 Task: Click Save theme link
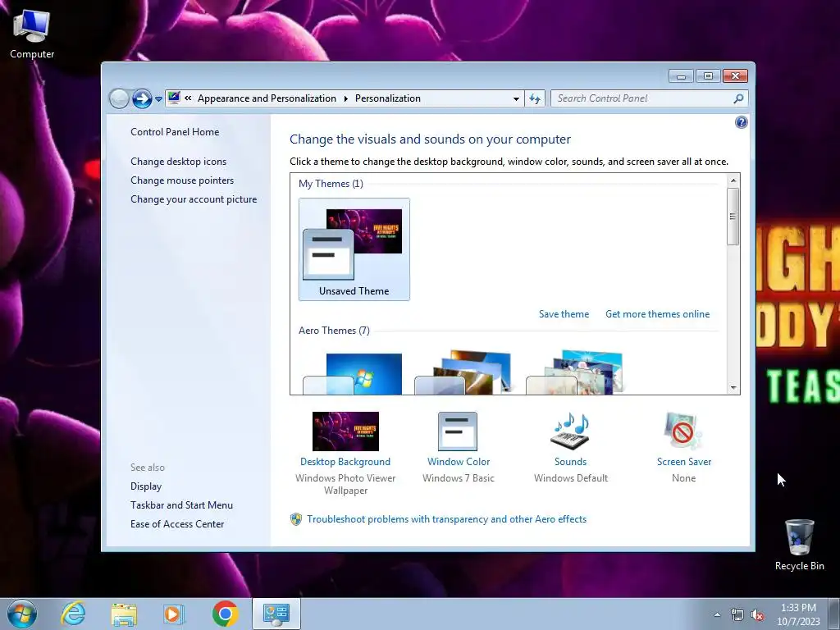564,314
